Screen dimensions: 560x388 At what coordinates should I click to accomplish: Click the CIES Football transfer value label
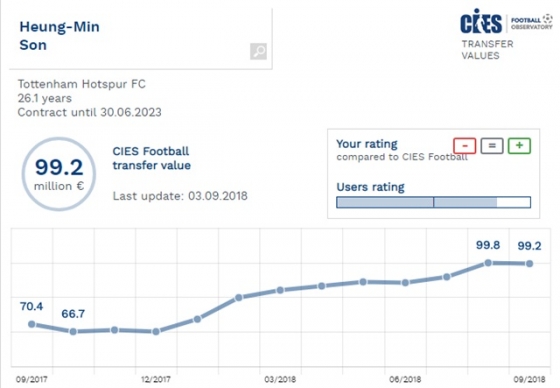tap(151, 158)
